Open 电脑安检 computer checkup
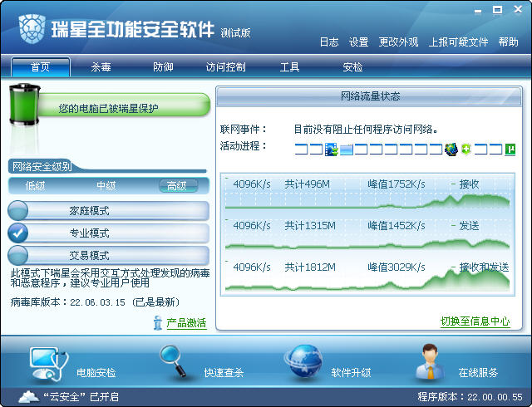Viewport: 532px width, 407px height. pos(73,365)
